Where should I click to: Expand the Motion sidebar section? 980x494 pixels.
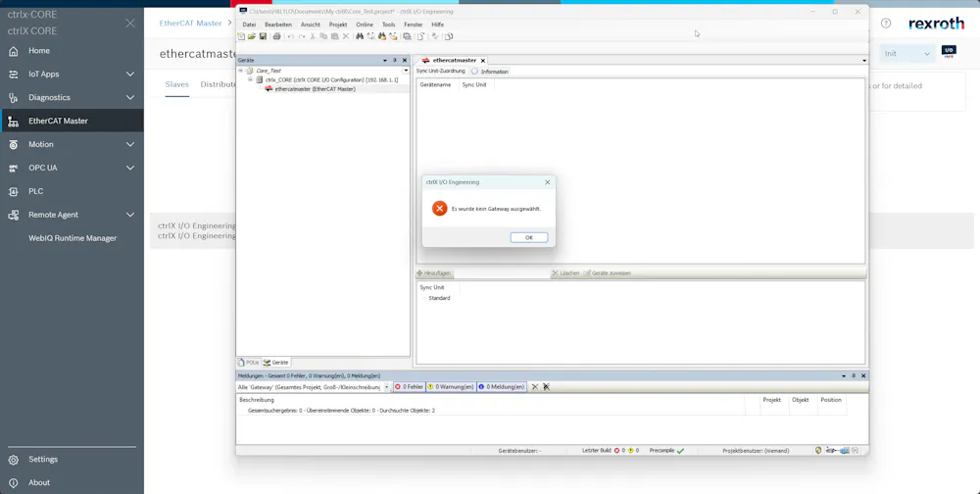tap(130, 144)
